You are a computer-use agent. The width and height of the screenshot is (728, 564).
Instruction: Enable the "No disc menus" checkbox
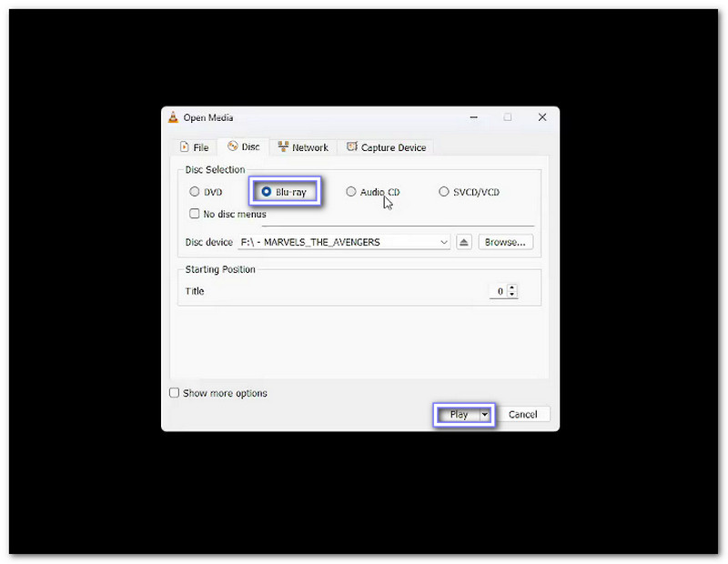pos(195,213)
